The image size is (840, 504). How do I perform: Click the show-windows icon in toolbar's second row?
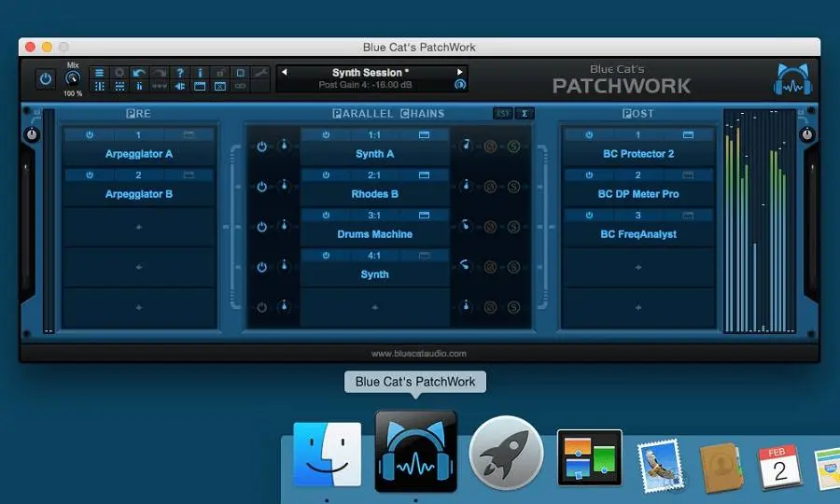click(x=200, y=86)
